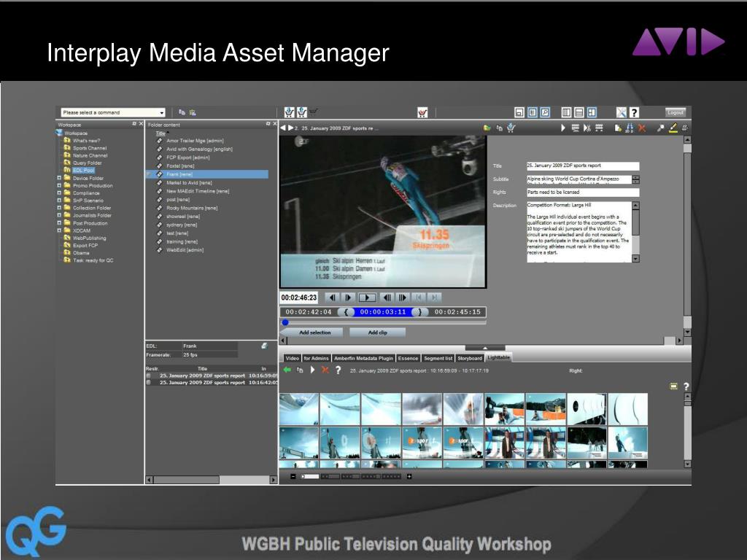The width and height of the screenshot is (747, 560).
Task: Expand the Device Folder tree node
Action: (x=59, y=178)
